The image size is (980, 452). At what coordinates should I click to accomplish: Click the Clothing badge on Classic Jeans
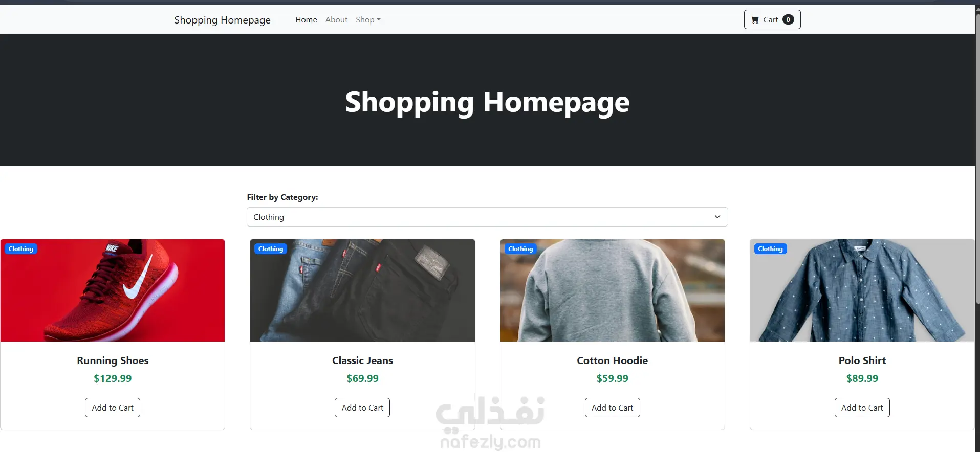[271, 249]
